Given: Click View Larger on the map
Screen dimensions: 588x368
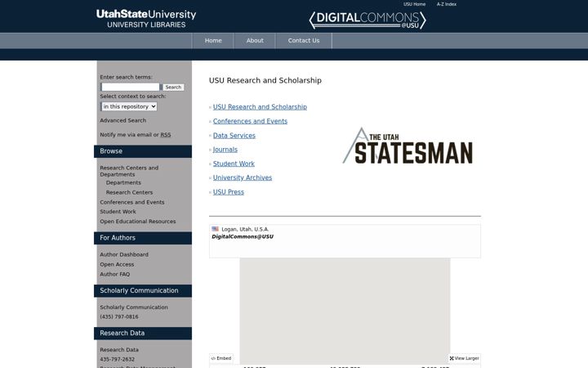Looking at the screenshot, I should 464,358.
